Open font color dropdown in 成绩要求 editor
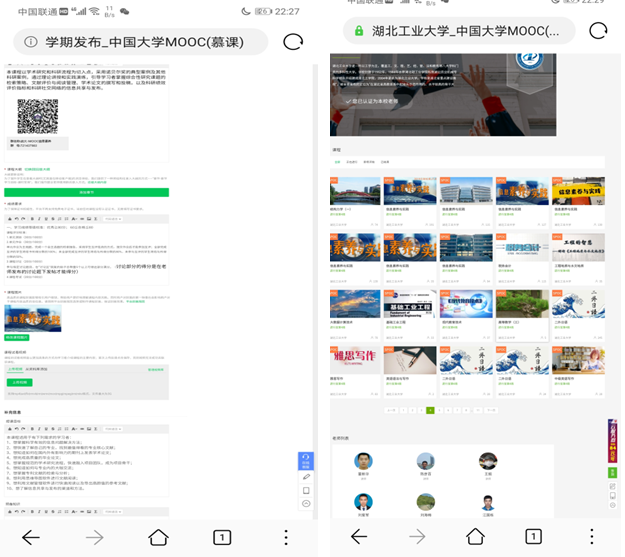This screenshot has width=625, height=557. pos(74,219)
